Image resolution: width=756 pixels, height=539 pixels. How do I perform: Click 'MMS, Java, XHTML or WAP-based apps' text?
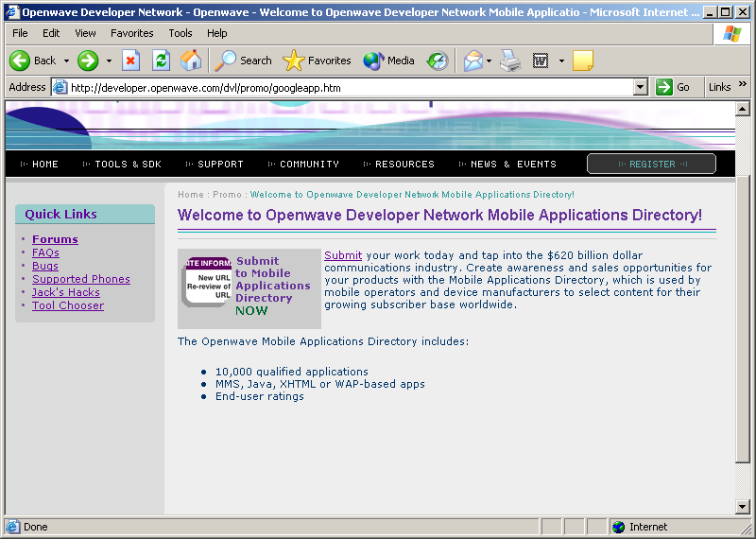coord(320,384)
